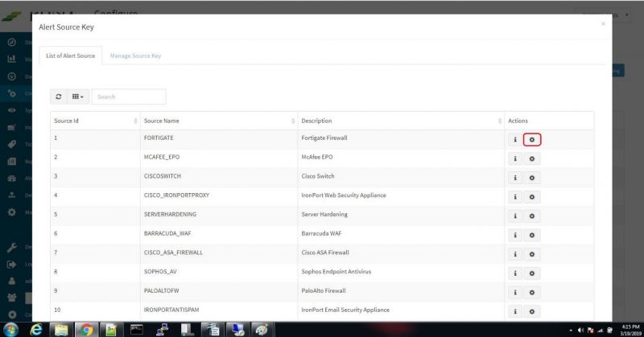Viewport: 644px width, 337px height.
Task: Refresh the alert source table
Action: tap(58, 97)
